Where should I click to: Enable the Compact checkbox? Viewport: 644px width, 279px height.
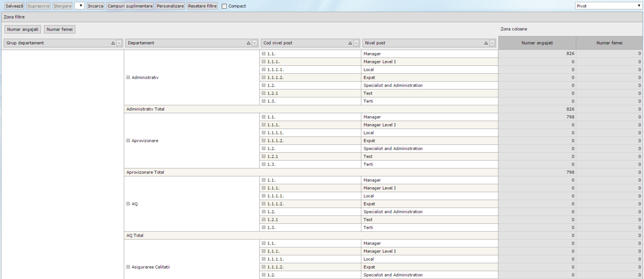[224, 6]
